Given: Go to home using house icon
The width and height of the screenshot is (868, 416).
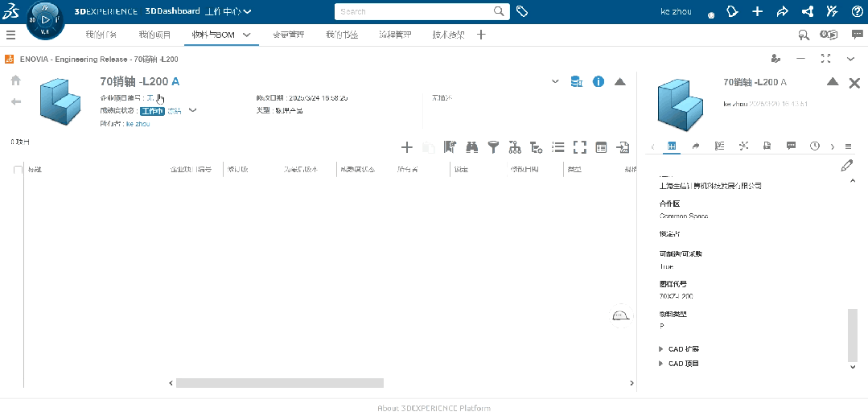Looking at the screenshot, I should pos(15,80).
